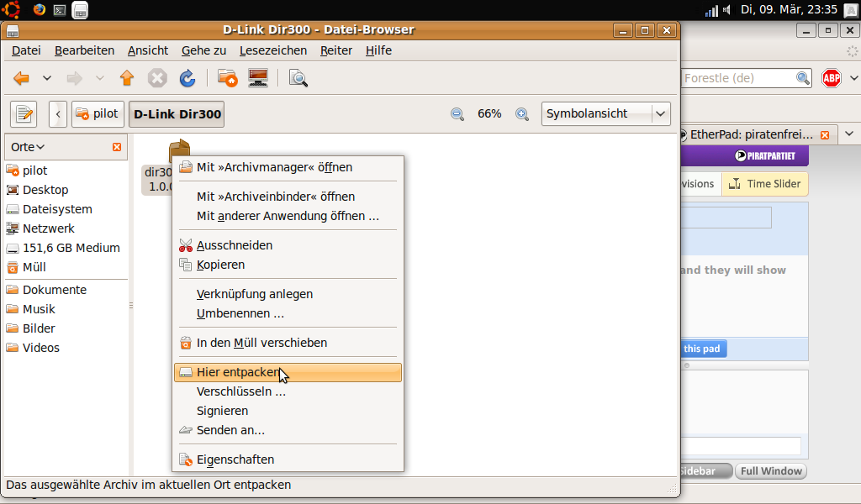Open back history dropdown arrow
This screenshot has height=504, width=861.
pos(47,78)
